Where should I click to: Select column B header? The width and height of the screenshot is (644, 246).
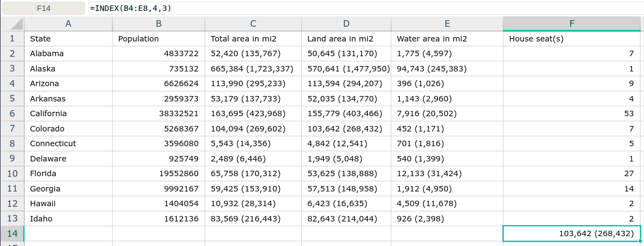click(x=159, y=24)
